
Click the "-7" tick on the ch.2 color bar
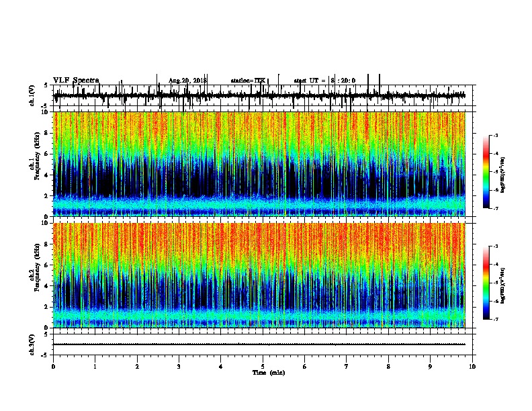[x=496, y=319]
